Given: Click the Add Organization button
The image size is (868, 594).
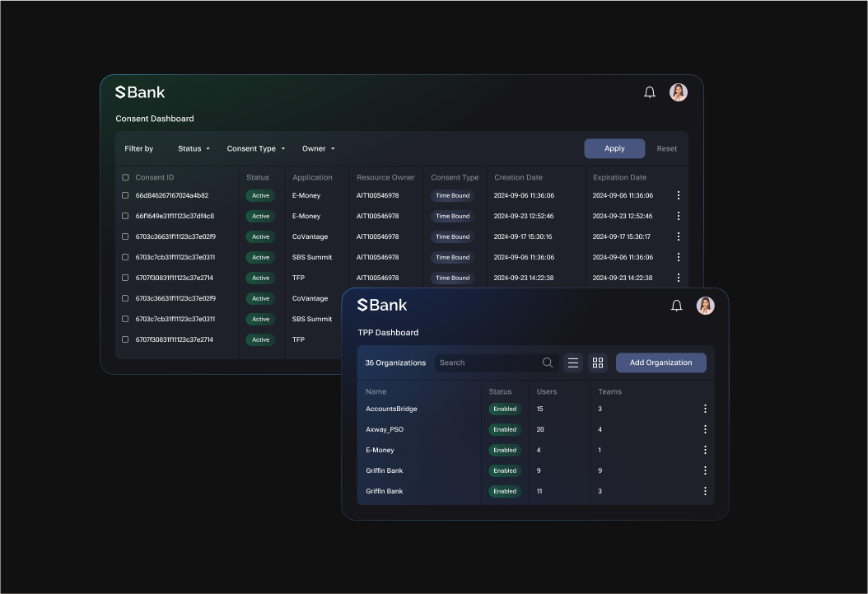Looking at the screenshot, I should (660, 362).
